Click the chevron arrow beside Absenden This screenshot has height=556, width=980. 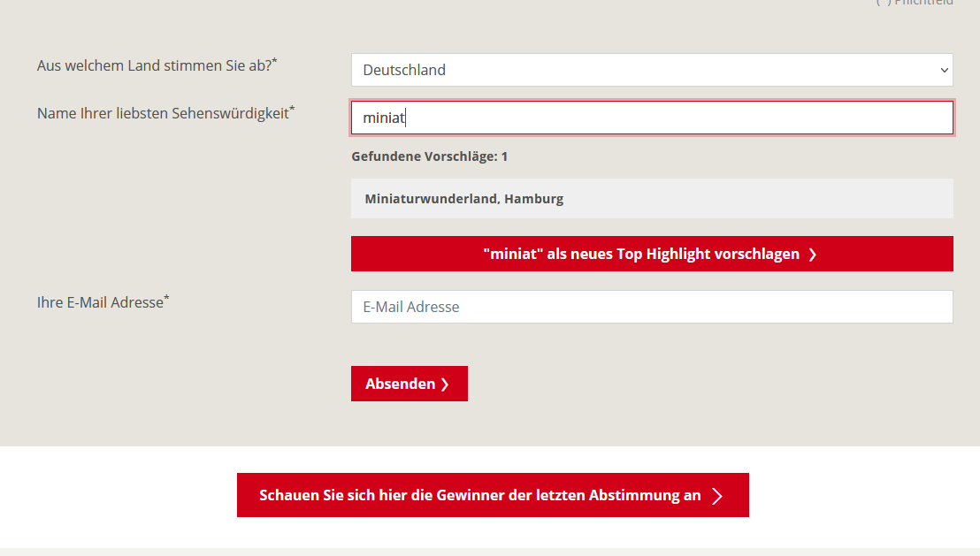click(445, 385)
